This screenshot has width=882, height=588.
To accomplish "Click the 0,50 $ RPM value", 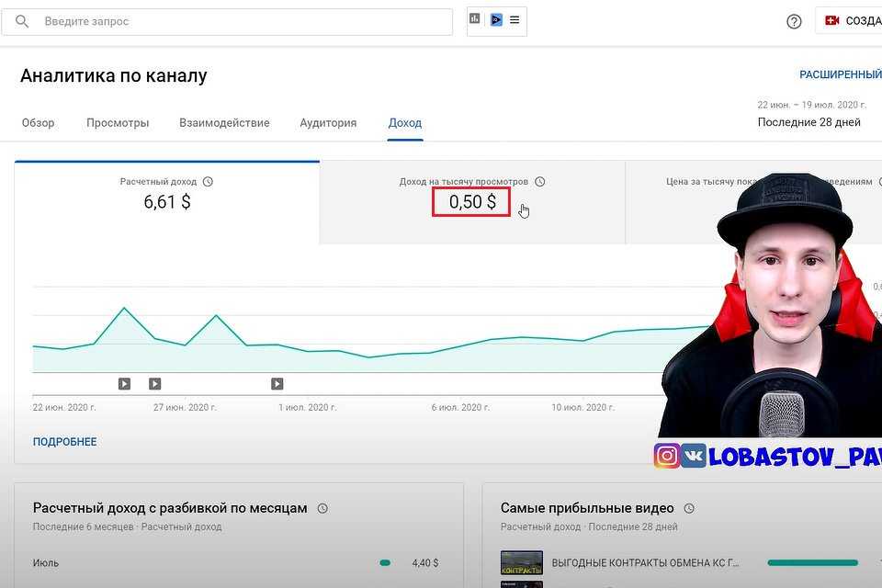I will click(x=472, y=201).
